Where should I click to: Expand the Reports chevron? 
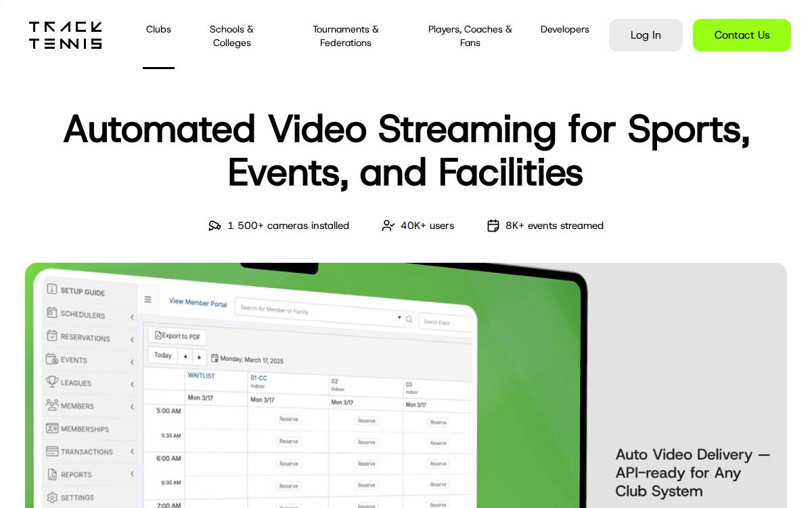[132, 473]
